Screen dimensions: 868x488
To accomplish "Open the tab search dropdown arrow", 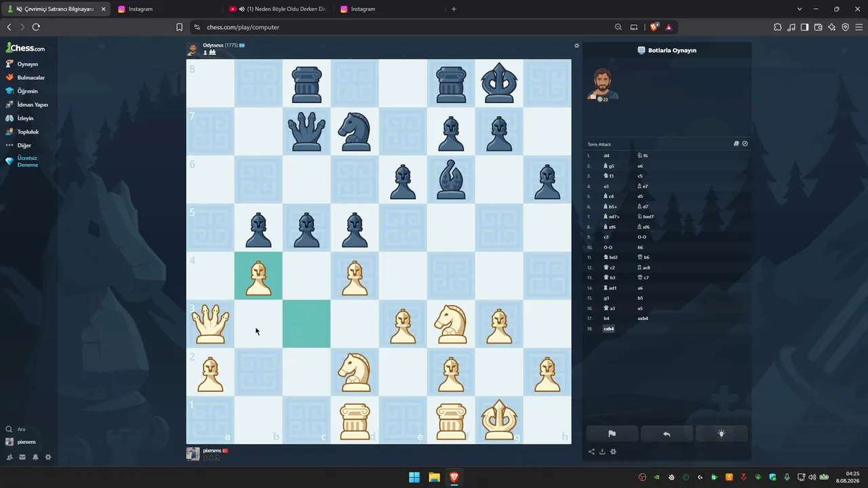I will coord(800,9).
